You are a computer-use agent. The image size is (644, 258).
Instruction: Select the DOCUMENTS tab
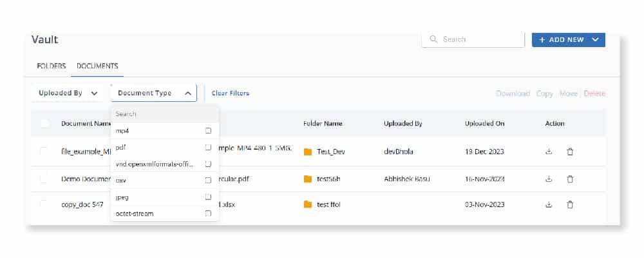click(97, 66)
